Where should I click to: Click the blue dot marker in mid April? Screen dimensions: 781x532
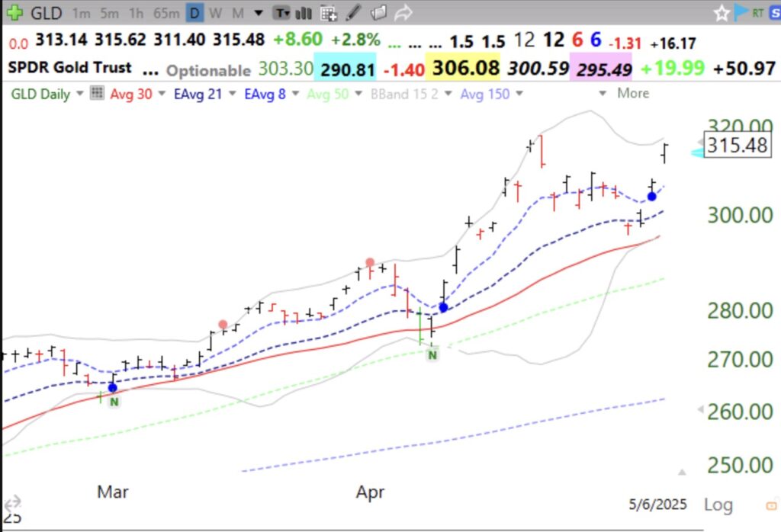click(x=443, y=308)
